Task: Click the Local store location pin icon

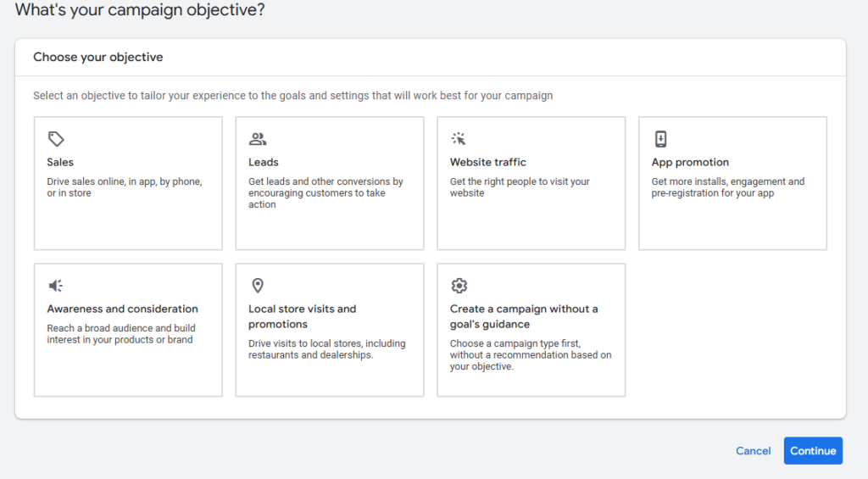Action: (x=258, y=286)
